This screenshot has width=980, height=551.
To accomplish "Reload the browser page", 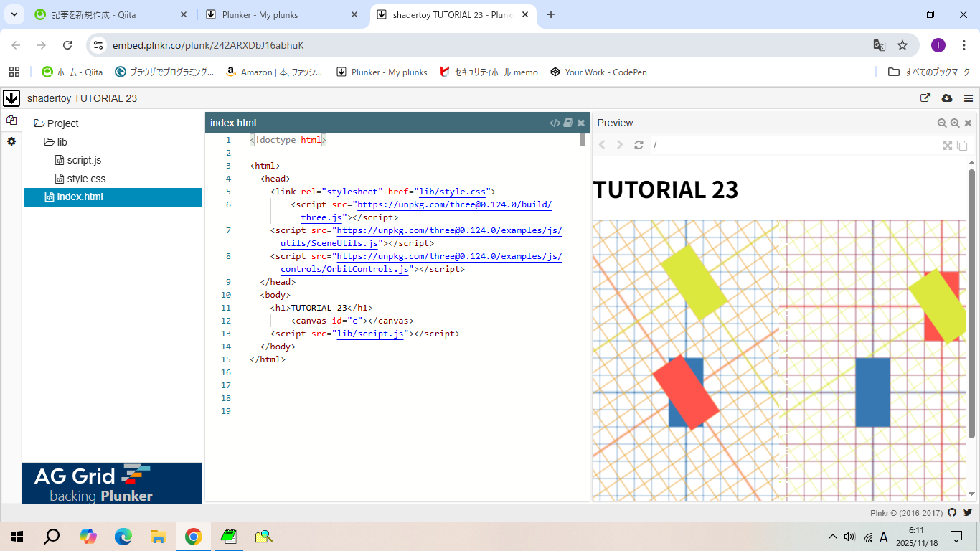I will [x=67, y=45].
